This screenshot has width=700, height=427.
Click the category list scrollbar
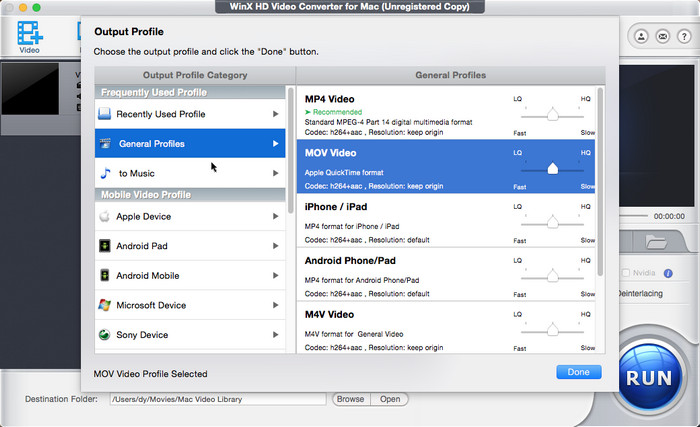(x=291, y=151)
